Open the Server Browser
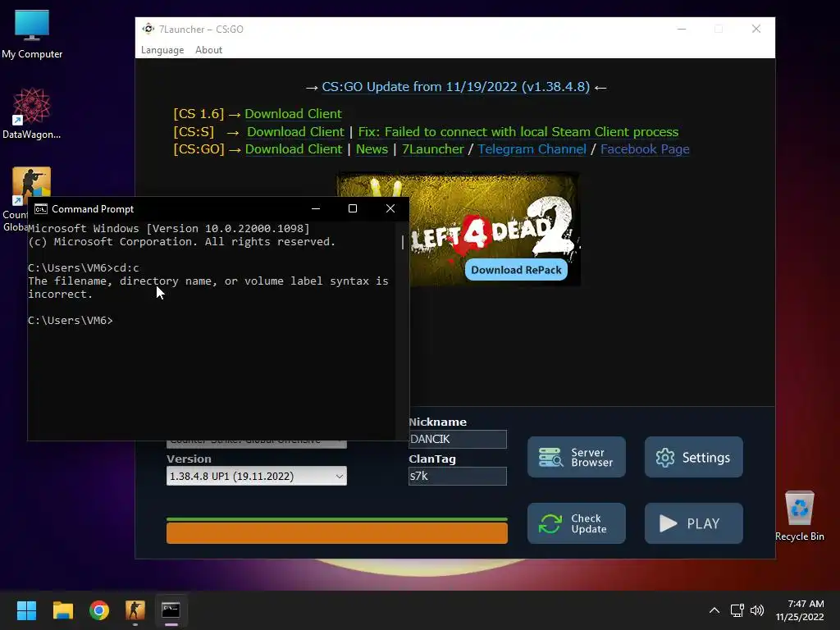The image size is (840, 630). pos(577,457)
